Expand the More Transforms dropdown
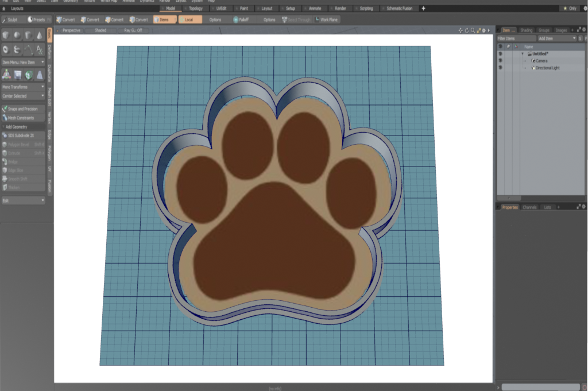The image size is (588, 391). (23, 87)
